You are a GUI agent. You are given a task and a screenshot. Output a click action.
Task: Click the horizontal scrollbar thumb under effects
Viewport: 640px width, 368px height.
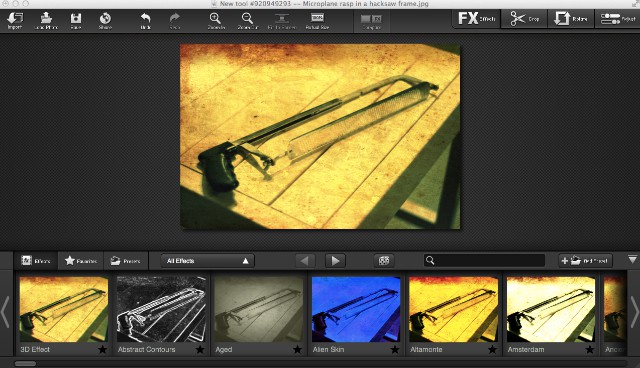25,364
